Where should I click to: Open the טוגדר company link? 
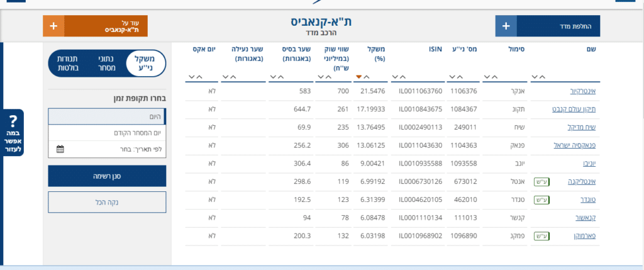point(587,200)
